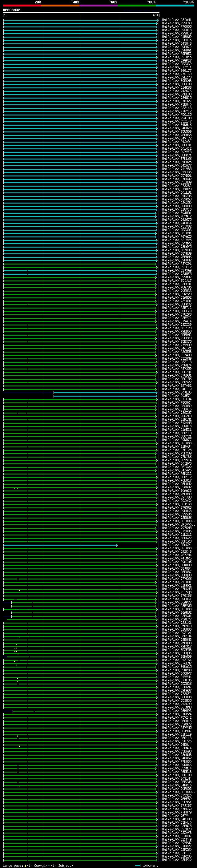The height and width of the screenshot is (868, 197).
Task: Select the UniRef100_B7HKP7 label
Action: coord(176,847)
